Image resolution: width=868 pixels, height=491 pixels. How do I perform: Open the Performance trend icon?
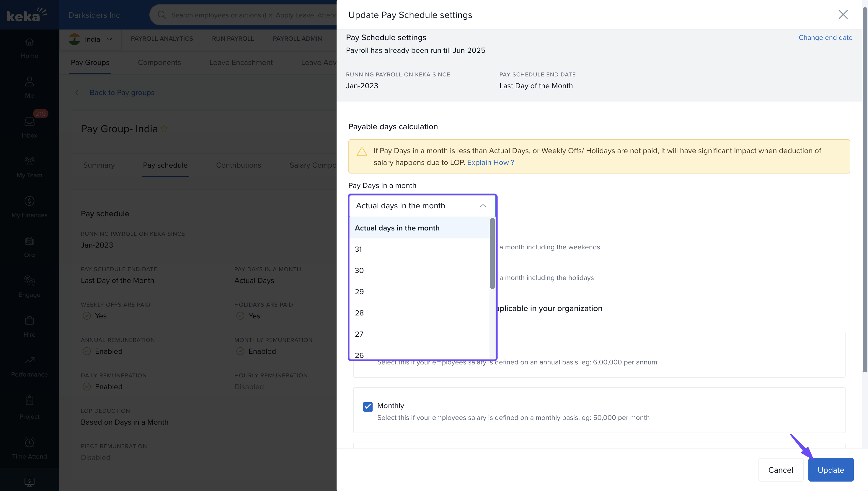coord(29,360)
